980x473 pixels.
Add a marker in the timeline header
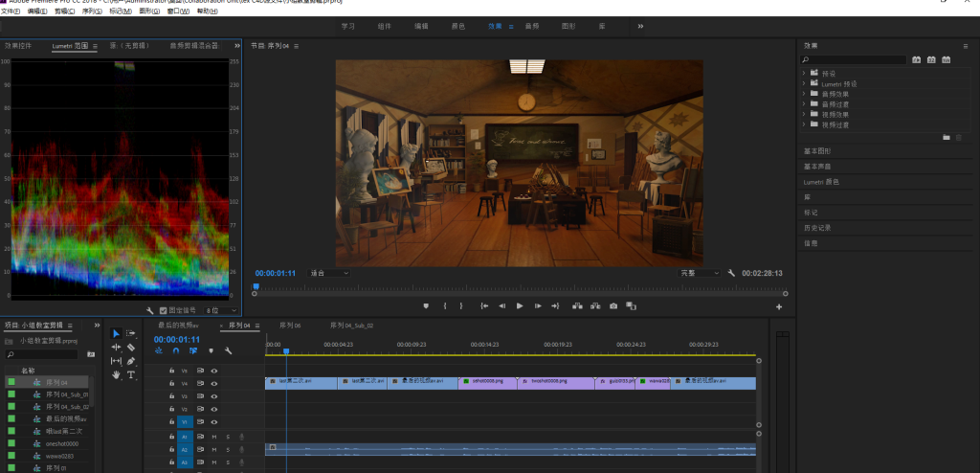coord(211,351)
